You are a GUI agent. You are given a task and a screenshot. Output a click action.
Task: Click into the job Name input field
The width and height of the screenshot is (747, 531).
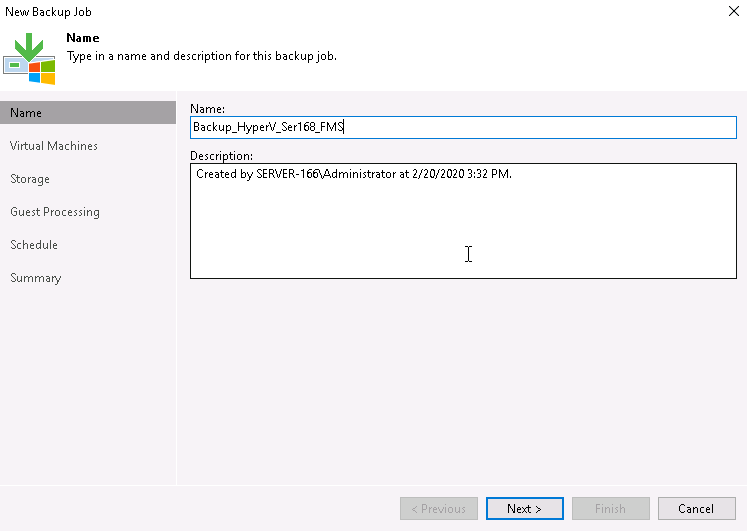coord(462,127)
